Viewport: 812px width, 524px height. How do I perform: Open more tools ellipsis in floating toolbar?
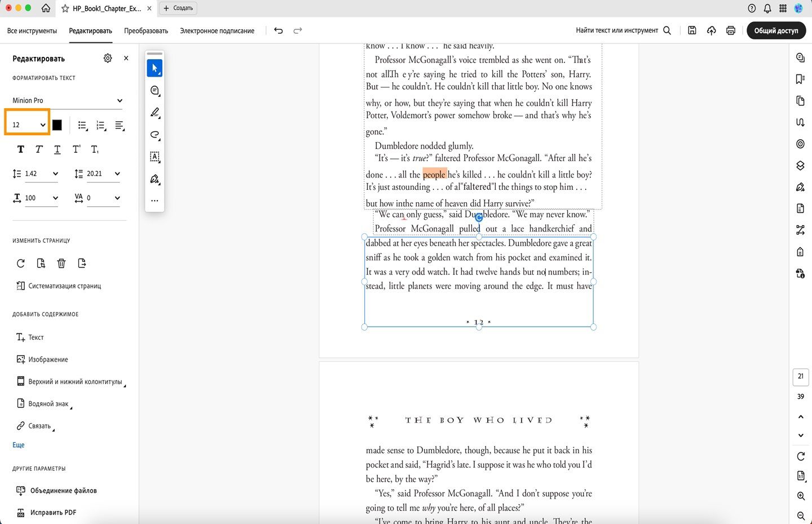[155, 201]
